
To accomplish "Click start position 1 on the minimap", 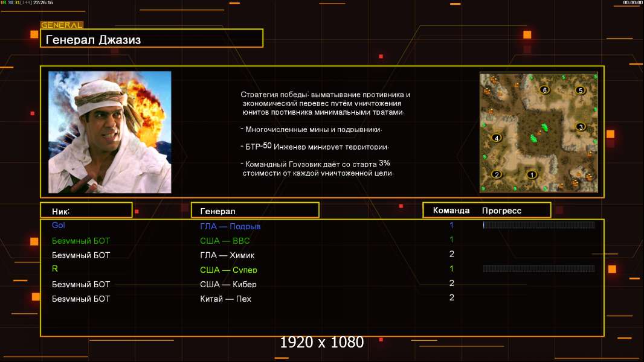I will [532, 175].
